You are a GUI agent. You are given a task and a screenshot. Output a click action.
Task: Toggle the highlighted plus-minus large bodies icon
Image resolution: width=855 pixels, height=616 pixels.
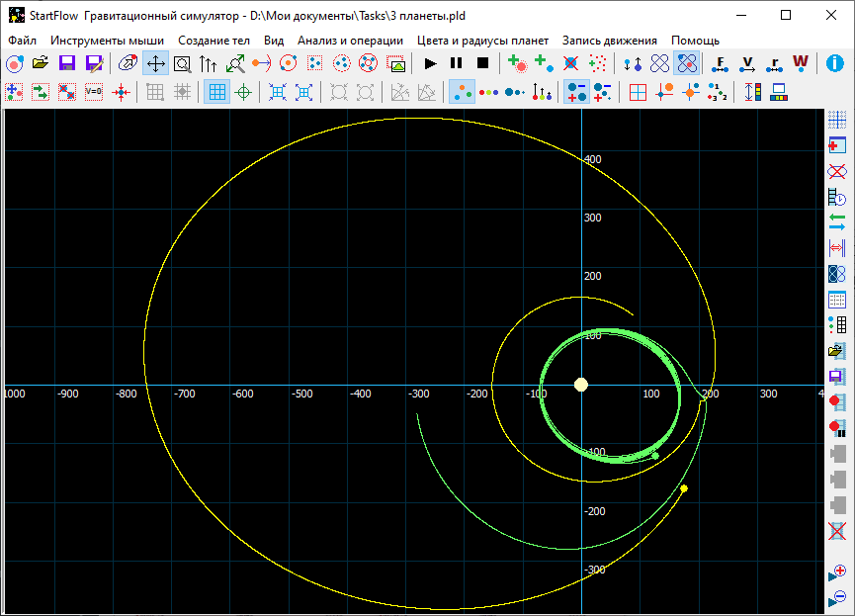tap(576, 92)
